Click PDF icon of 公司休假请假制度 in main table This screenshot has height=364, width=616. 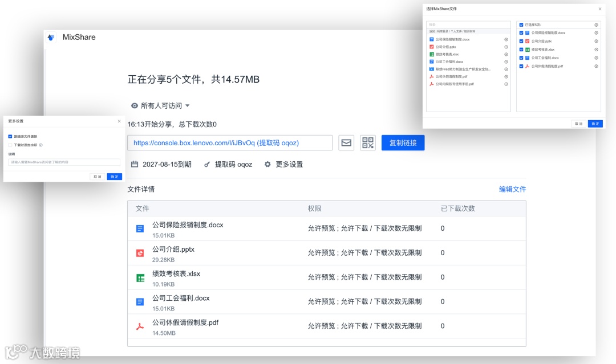140,326
